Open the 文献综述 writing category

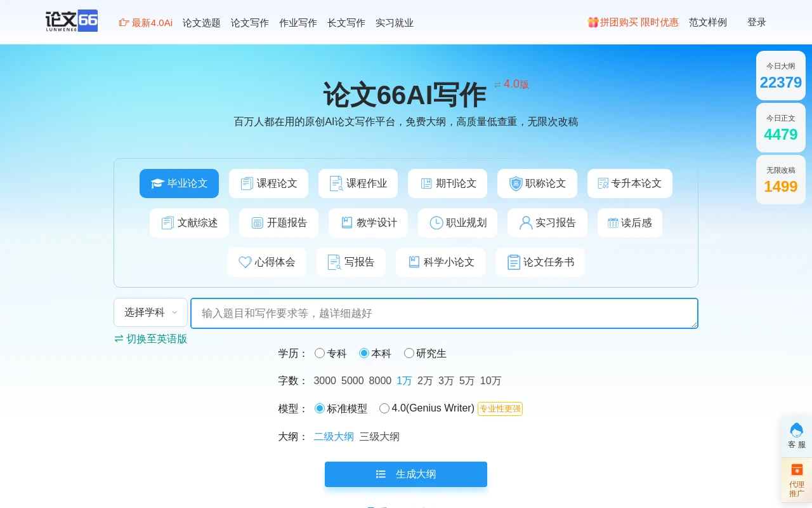click(189, 223)
